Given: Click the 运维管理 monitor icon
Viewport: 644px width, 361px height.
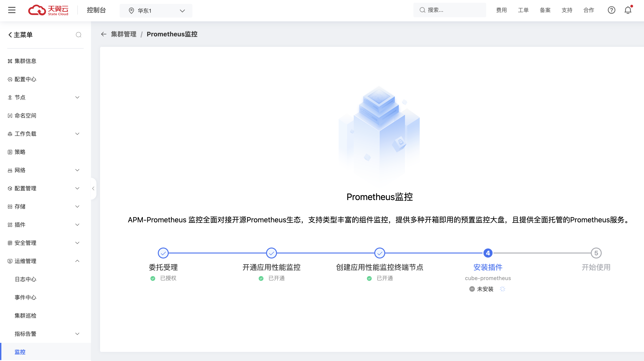Looking at the screenshot, I should coord(10,261).
